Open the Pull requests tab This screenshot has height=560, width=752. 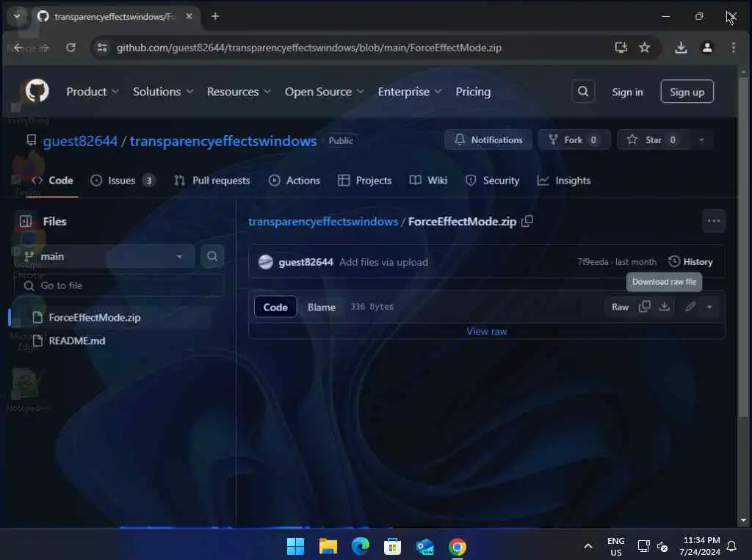212,181
